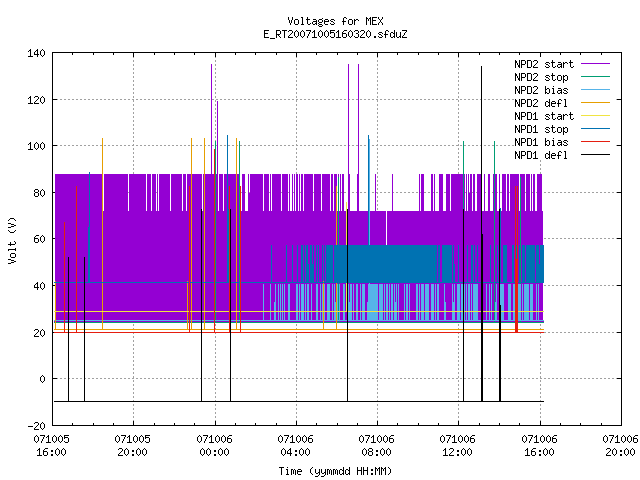The height and width of the screenshot is (480, 640).
Task: Click the 04:00 x-axis time label
Action: pyautogui.click(x=296, y=452)
